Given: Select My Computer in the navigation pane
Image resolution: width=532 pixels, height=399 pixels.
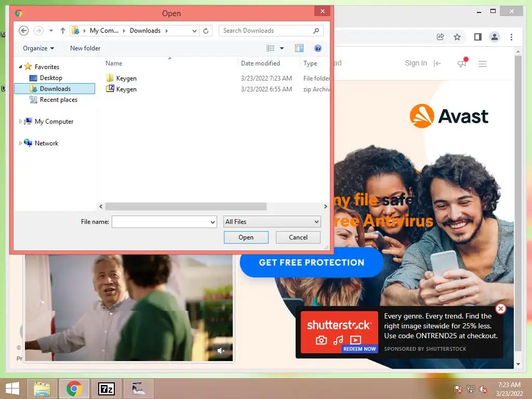Looking at the screenshot, I should click(x=54, y=121).
